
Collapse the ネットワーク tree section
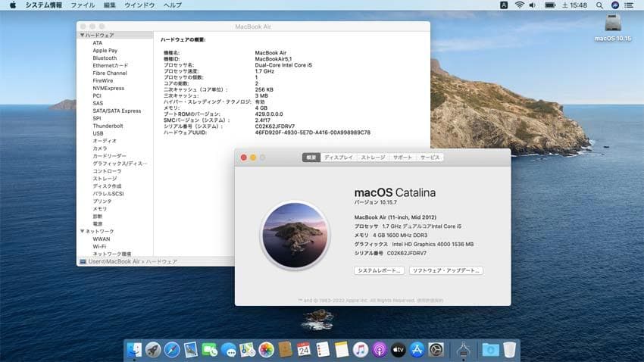tap(82, 232)
